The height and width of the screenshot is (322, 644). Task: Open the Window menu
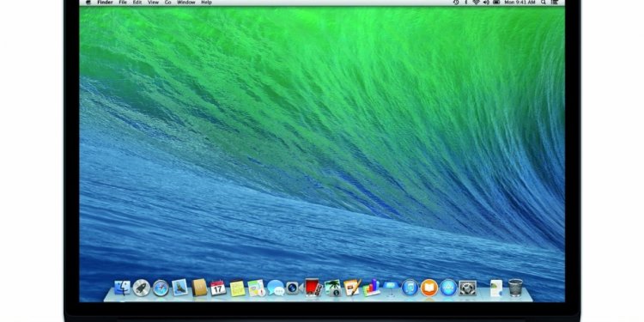click(x=186, y=3)
